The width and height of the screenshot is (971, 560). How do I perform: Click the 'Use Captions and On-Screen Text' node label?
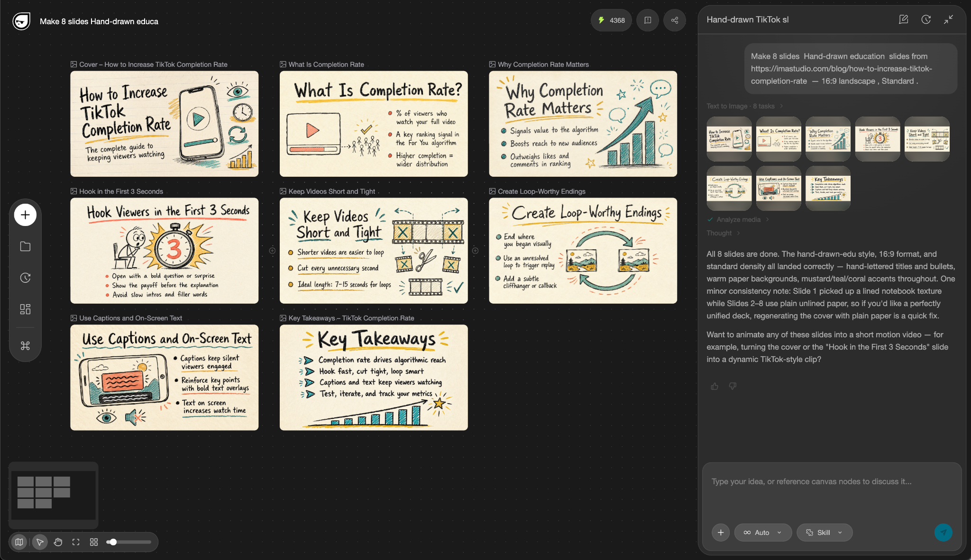click(x=131, y=318)
